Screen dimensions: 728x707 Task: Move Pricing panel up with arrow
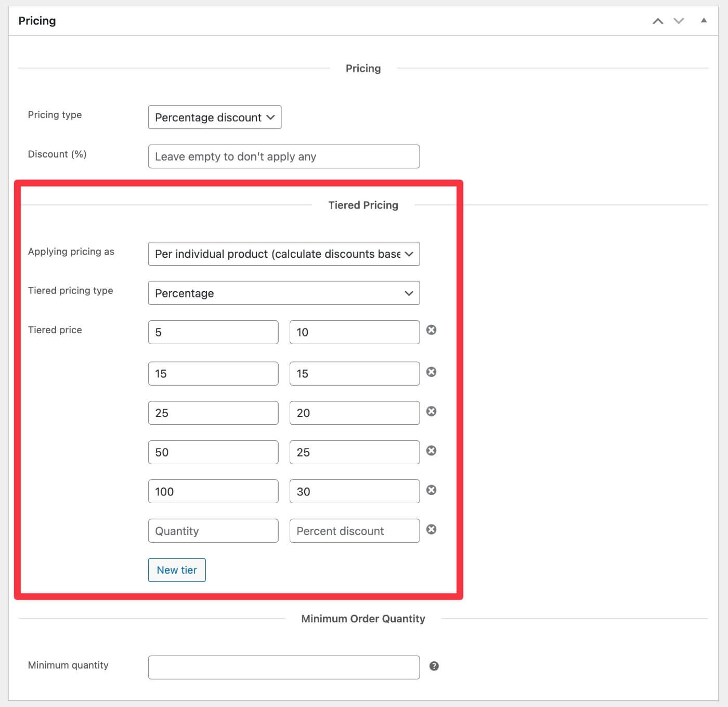tap(658, 21)
